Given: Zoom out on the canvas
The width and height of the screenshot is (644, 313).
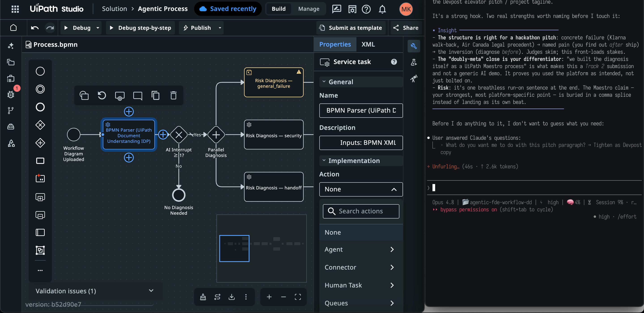Looking at the screenshot, I should tap(283, 297).
